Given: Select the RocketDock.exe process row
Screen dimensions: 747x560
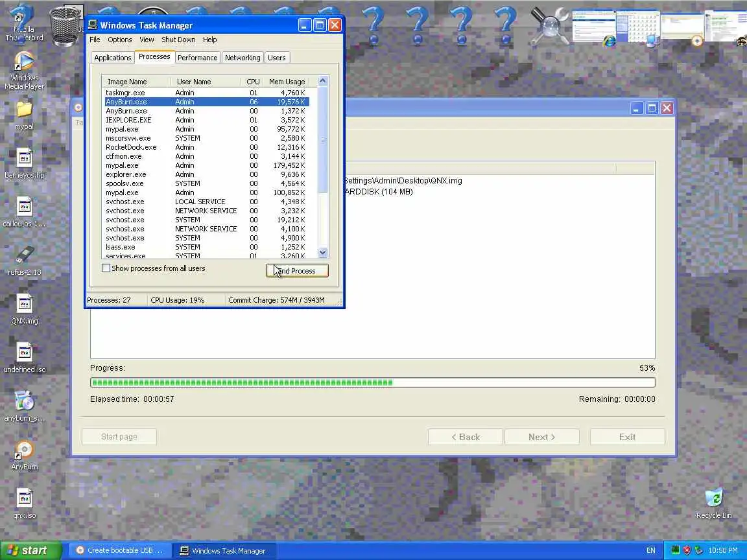Looking at the screenshot, I should click(x=207, y=147).
